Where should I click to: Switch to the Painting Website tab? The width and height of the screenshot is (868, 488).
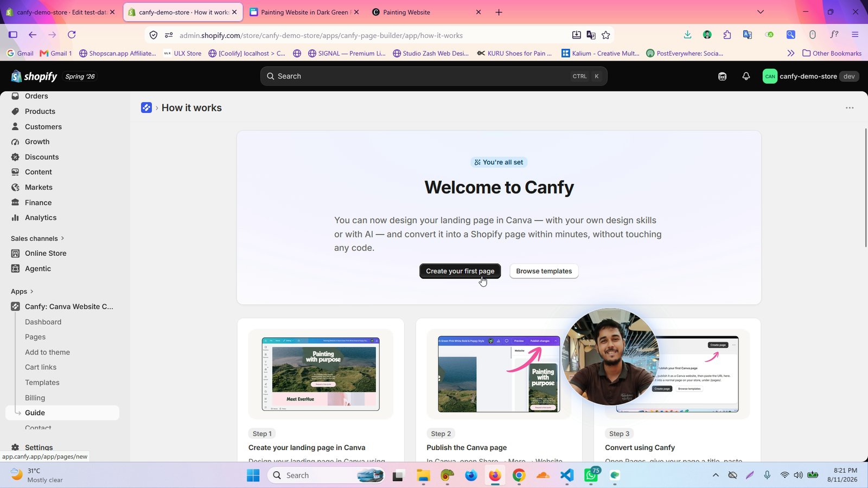pyautogui.click(x=427, y=12)
